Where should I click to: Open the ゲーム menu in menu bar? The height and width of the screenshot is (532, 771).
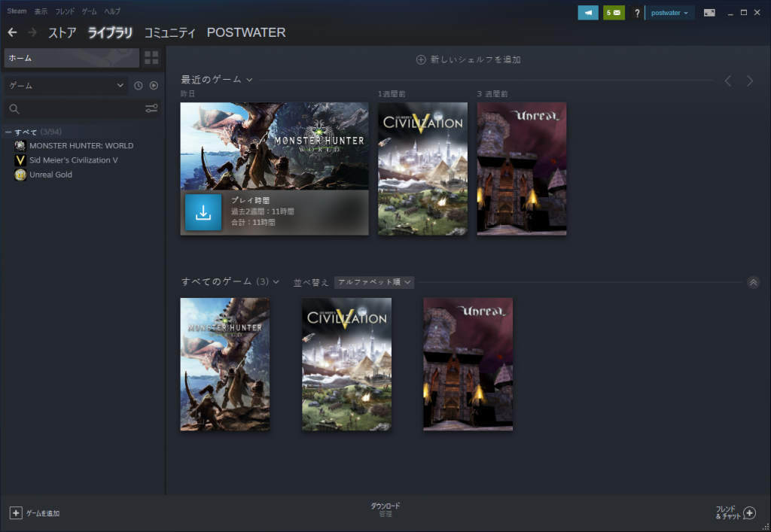tap(89, 11)
